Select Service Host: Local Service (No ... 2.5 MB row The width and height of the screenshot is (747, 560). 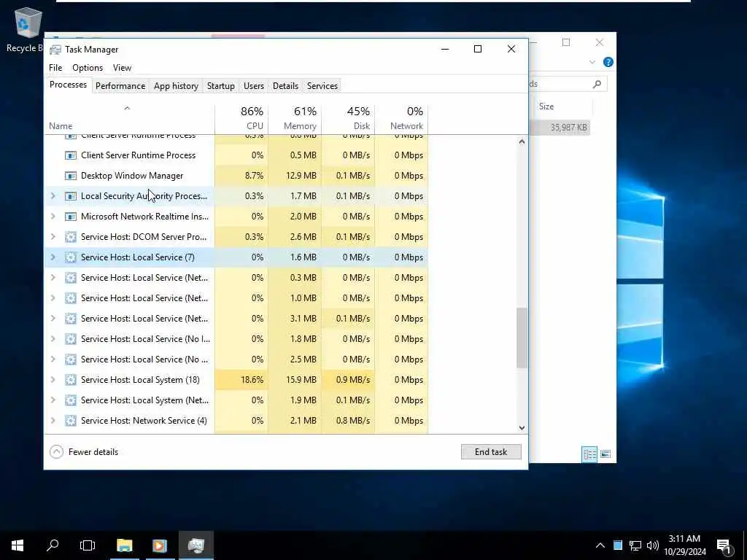tap(237, 359)
